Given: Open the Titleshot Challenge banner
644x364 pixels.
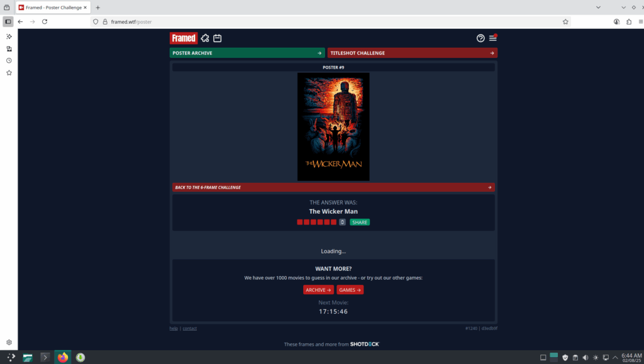Looking at the screenshot, I should pos(412,53).
